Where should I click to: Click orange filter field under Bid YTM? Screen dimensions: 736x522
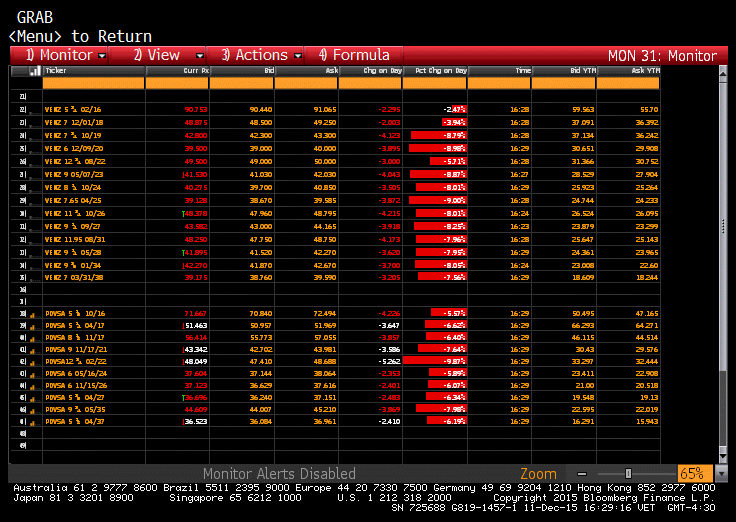[x=564, y=83]
